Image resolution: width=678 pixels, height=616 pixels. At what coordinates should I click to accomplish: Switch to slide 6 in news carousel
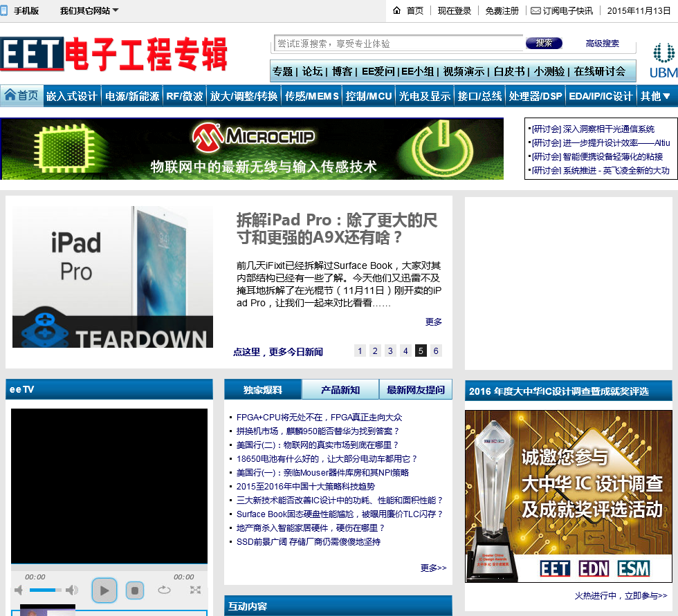tap(436, 351)
